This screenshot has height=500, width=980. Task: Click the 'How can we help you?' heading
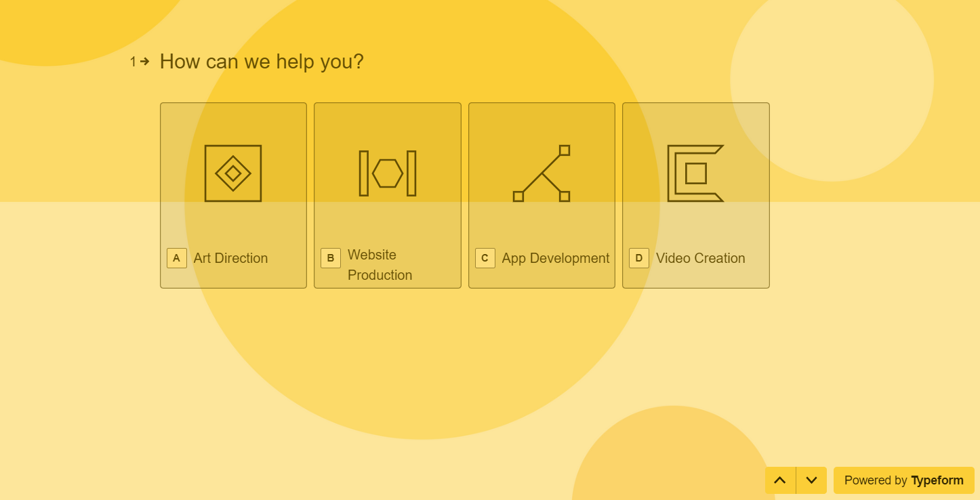[262, 62]
